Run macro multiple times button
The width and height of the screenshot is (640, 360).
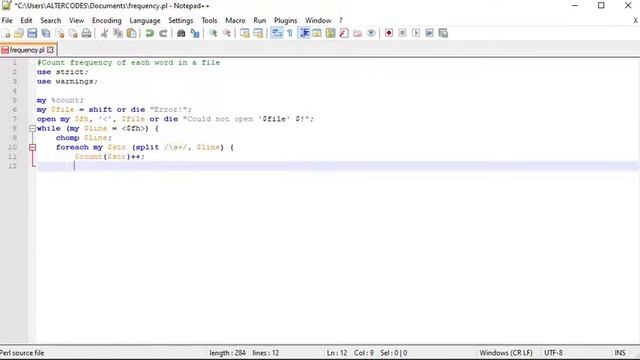[x=429, y=33]
